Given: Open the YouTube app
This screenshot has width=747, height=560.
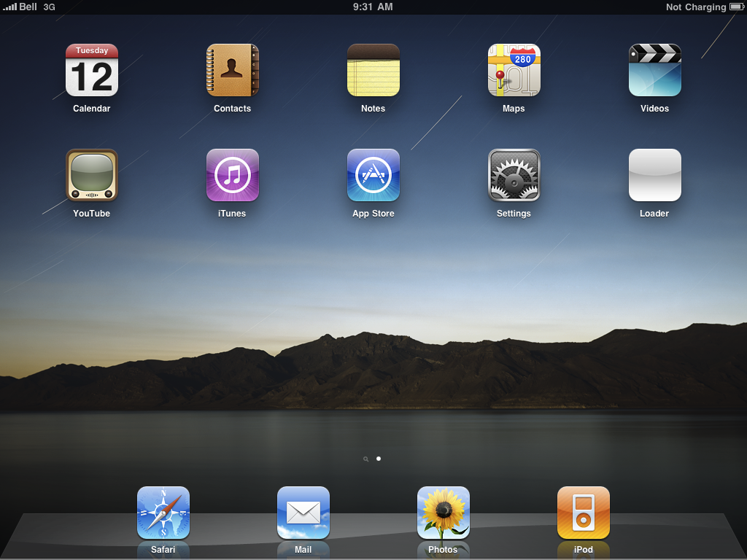Looking at the screenshot, I should tap(91, 175).
